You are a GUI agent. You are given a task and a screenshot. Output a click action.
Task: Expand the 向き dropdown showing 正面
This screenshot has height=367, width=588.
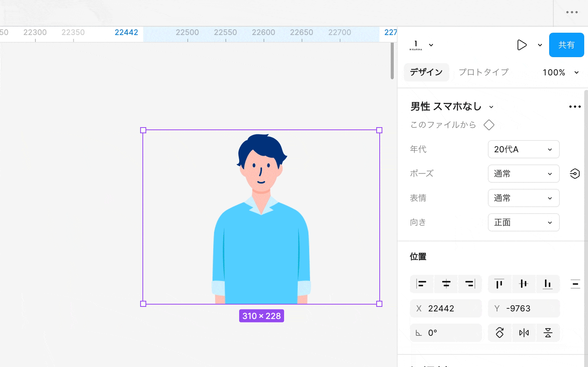tap(523, 222)
